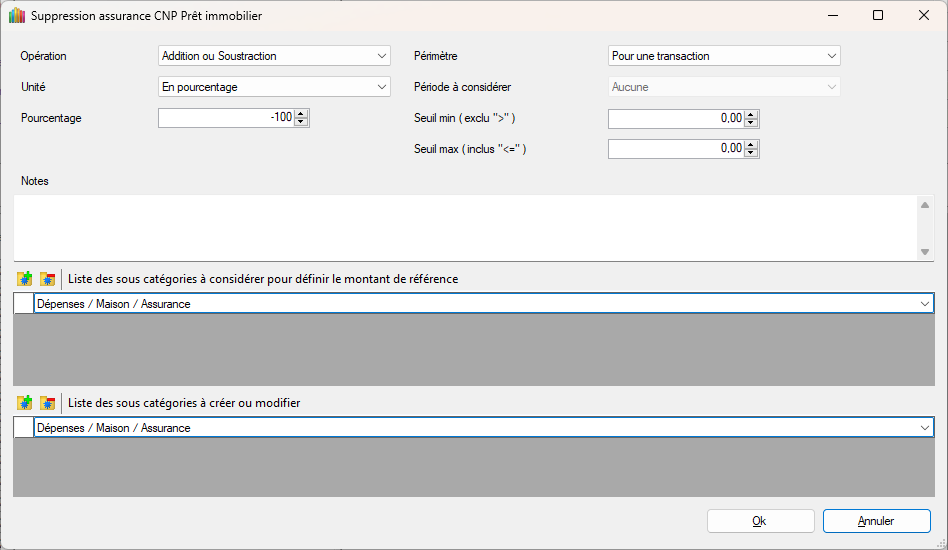Confirm with the Ok button
This screenshot has width=948, height=550.
click(x=760, y=521)
